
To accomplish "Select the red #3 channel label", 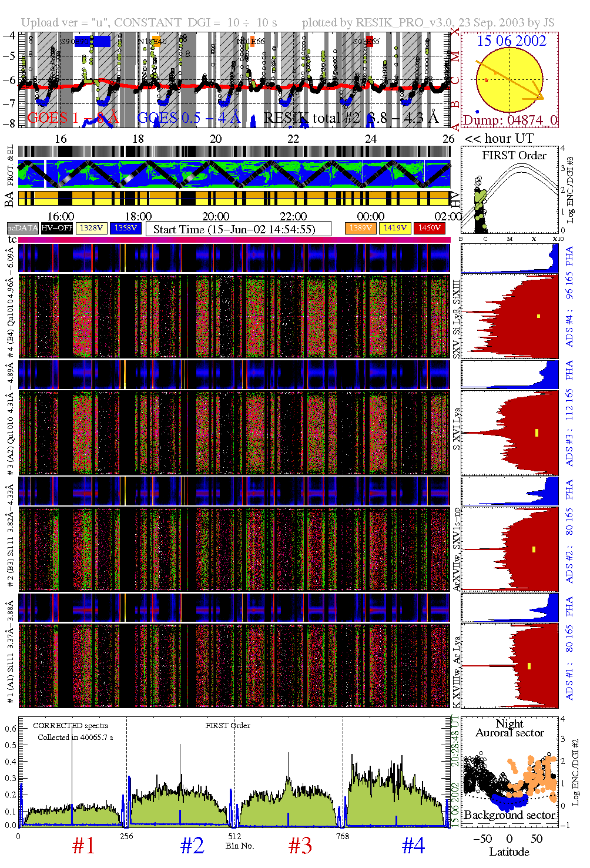I will [300, 846].
